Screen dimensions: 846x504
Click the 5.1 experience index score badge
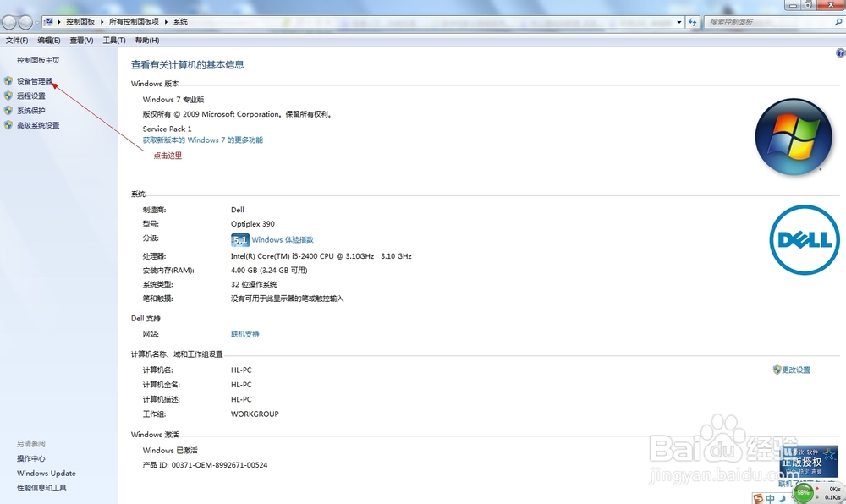click(239, 240)
